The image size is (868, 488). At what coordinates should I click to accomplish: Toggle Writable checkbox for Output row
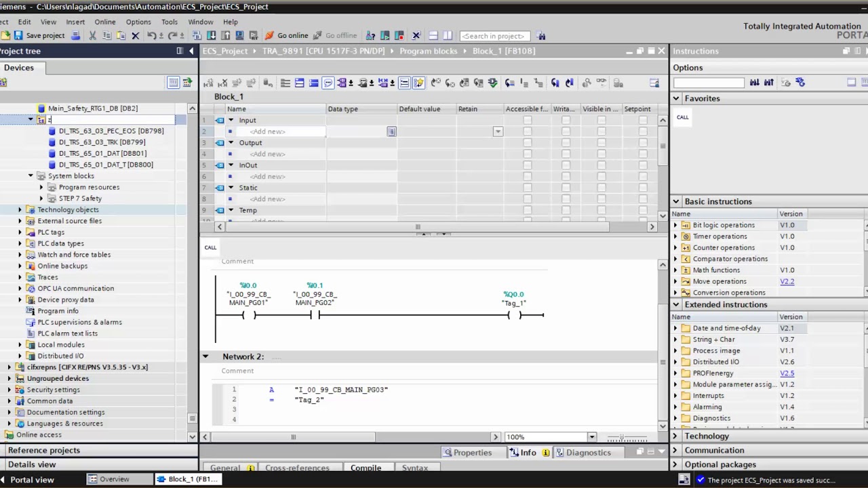click(x=566, y=142)
